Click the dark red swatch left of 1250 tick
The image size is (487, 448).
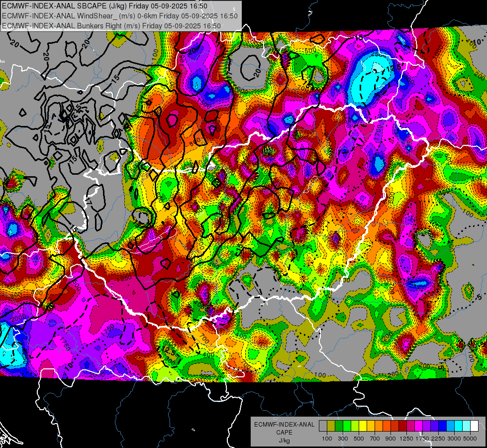pyautogui.click(x=402, y=426)
